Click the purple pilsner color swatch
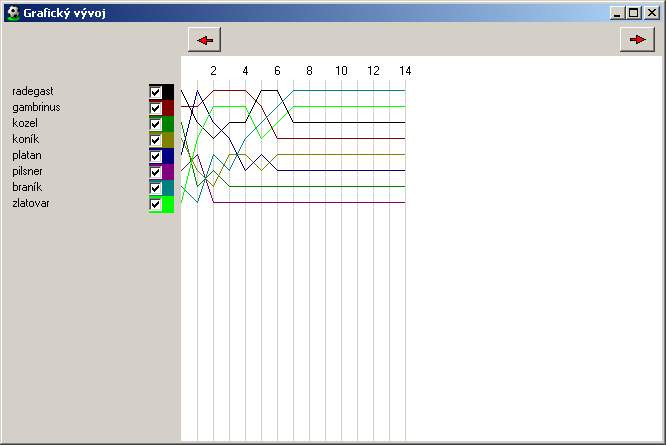Screen dimensions: 666x445 pyautogui.click(x=168, y=172)
